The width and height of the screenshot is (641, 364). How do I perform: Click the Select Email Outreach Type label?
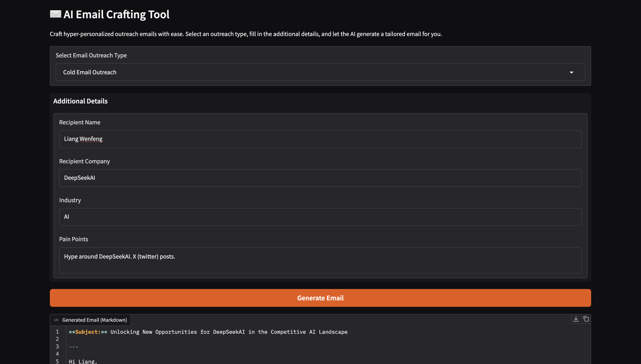pos(91,55)
